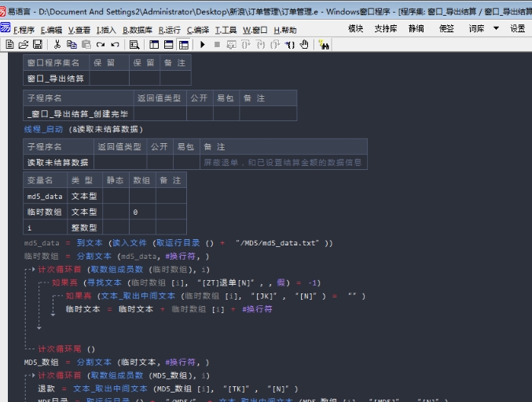The image size is (532, 402).
Task: Click the blue document icon beside the menu bar
Action: (x=5, y=28)
